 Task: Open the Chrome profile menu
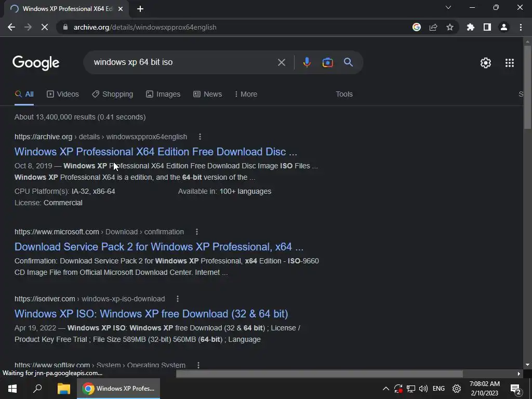click(504, 27)
